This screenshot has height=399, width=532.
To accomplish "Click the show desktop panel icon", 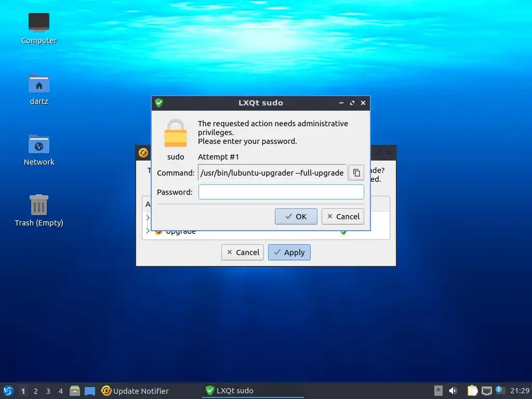I will click(x=90, y=391).
